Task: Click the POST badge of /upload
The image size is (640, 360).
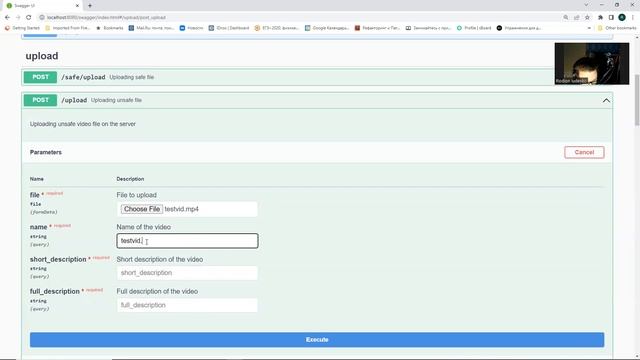Action: (40, 100)
